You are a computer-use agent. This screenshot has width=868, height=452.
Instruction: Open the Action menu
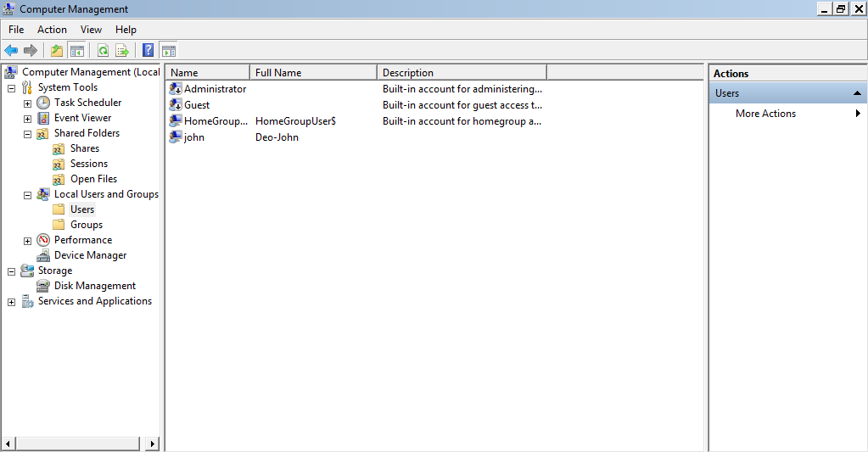pyautogui.click(x=52, y=30)
